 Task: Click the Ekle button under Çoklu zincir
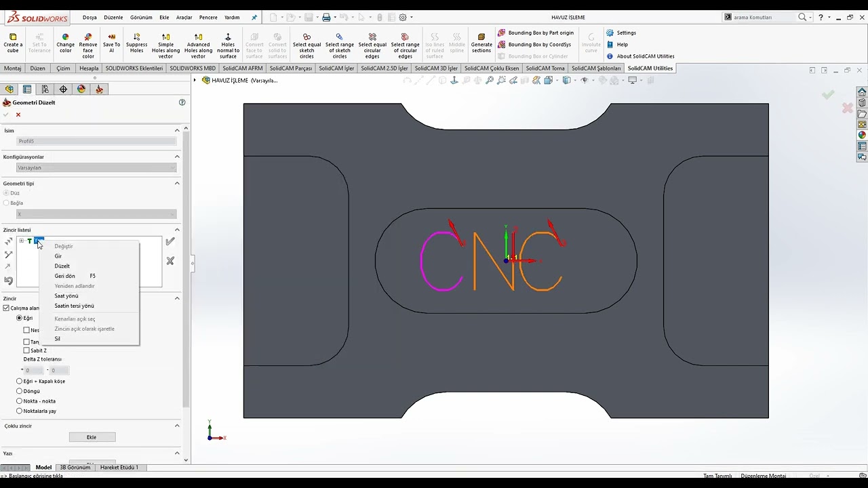click(92, 437)
